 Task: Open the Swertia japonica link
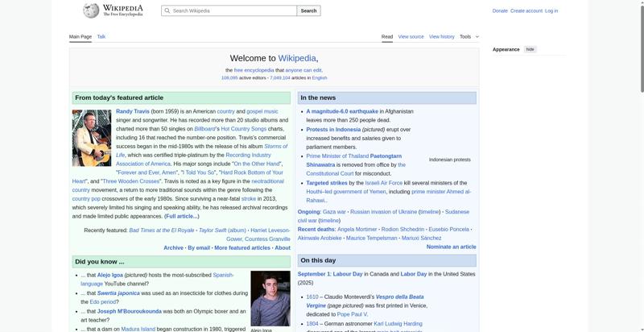[118, 293]
